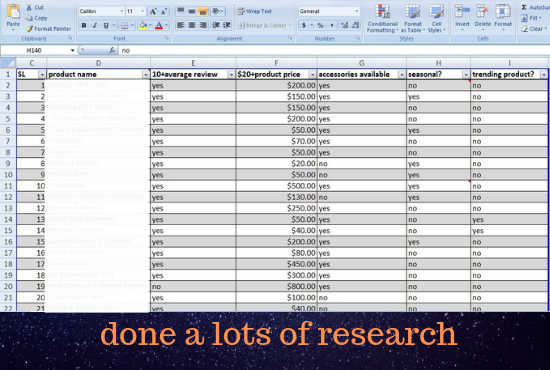The image size is (550, 370).
Task: Toggle align text left
Action: pyautogui.click(x=181, y=25)
